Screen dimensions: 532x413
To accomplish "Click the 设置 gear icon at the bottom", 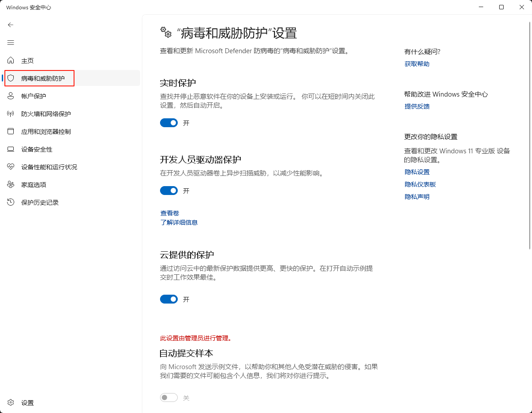I will point(11,403).
